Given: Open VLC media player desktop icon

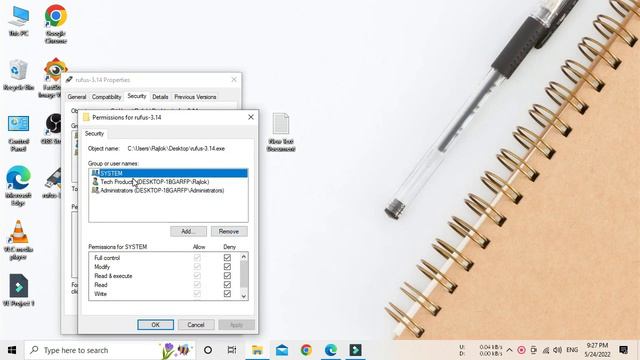Looking at the screenshot, I should click(18, 240).
